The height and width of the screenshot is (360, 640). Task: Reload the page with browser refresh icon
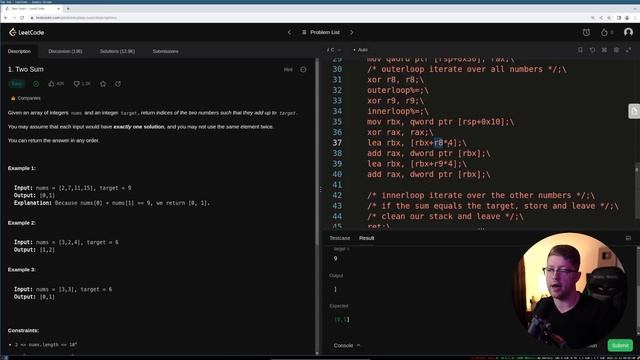tap(22, 18)
